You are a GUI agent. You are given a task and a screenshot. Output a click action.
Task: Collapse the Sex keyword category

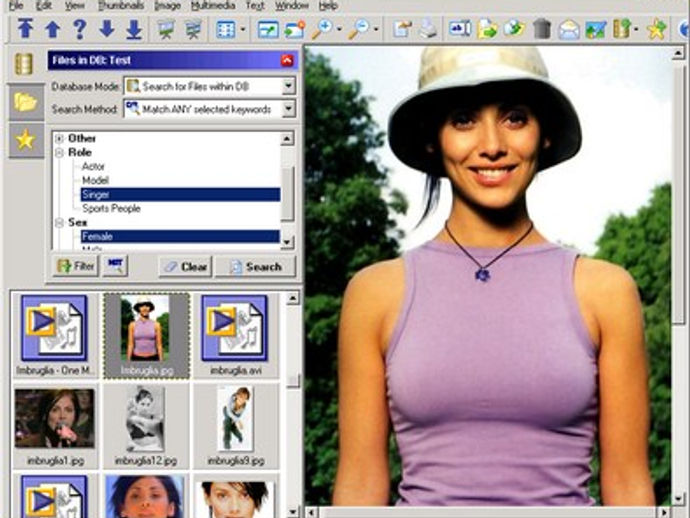[59, 223]
